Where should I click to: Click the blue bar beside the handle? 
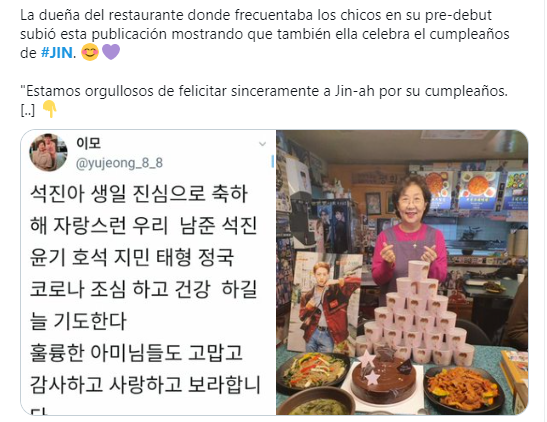(272, 161)
